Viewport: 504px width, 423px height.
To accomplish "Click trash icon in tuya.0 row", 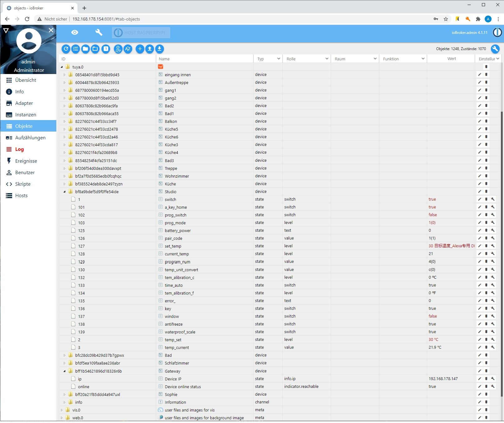I will [x=486, y=67].
